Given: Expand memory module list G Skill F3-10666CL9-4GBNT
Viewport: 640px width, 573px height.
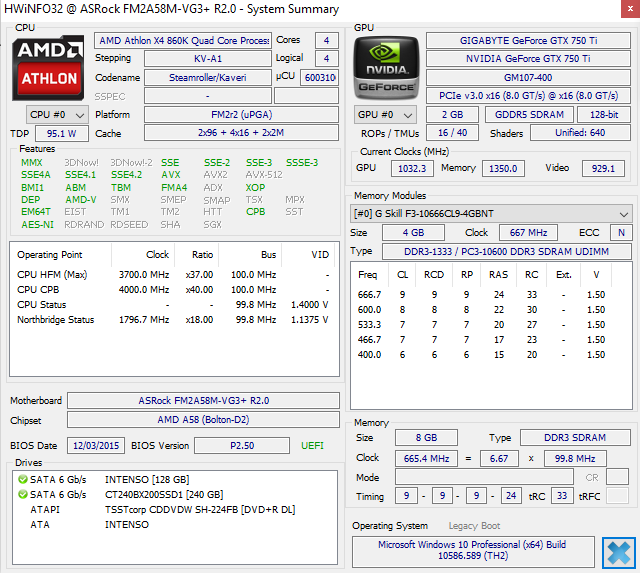Looking at the screenshot, I should coord(491,213).
